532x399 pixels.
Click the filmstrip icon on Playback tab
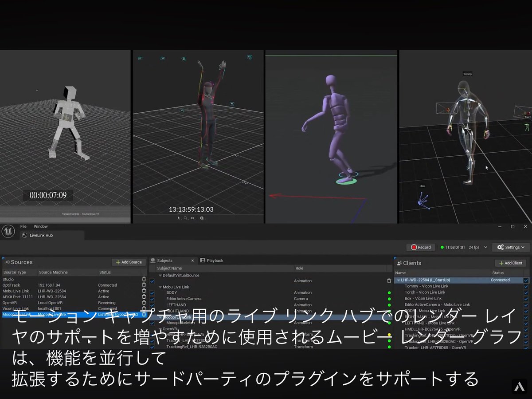click(x=203, y=261)
